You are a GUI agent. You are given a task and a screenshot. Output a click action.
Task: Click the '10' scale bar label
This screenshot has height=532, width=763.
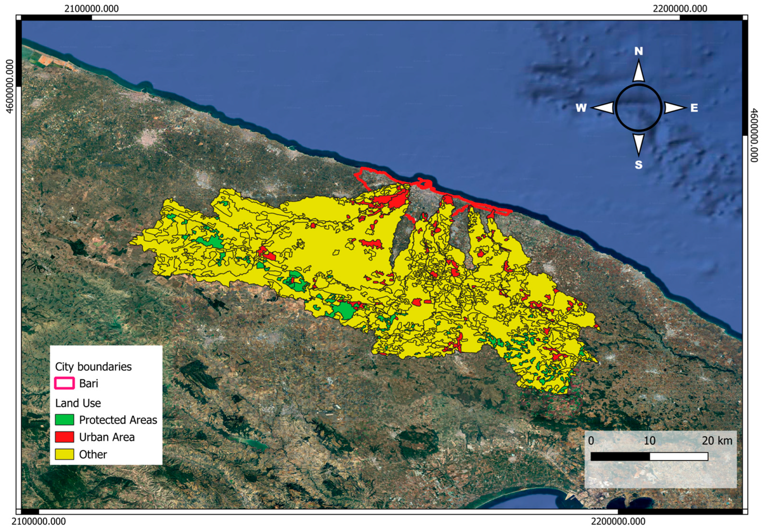coord(650,441)
